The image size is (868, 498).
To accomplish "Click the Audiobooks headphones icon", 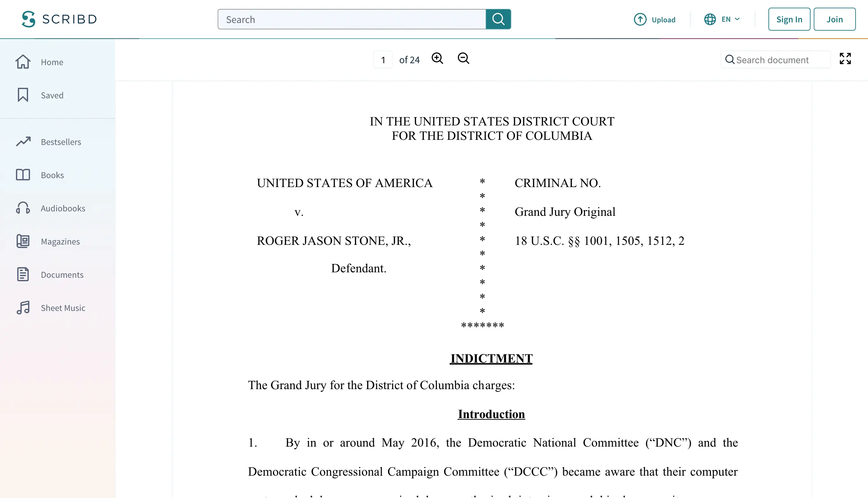I will (x=23, y=208).
